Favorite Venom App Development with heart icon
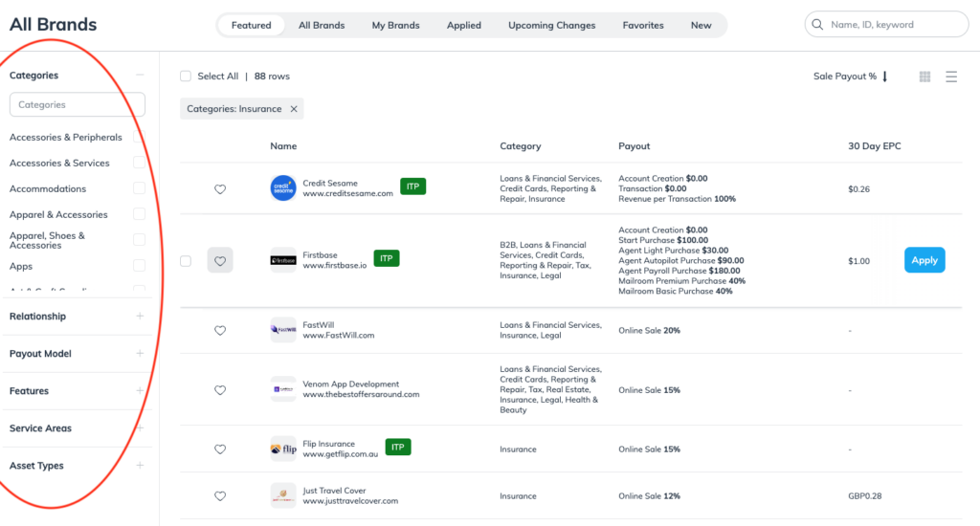This screenshot has height=526, width=980. (220, 390)
